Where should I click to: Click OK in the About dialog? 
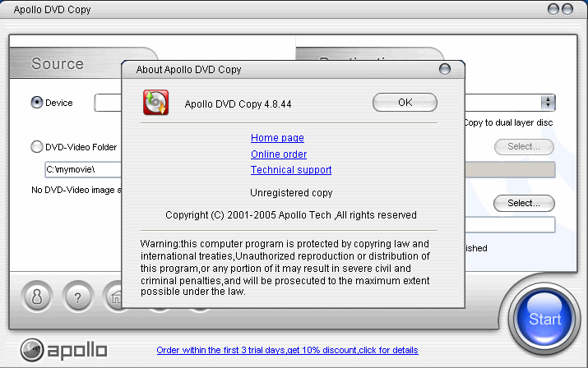[x=405, y=103]
